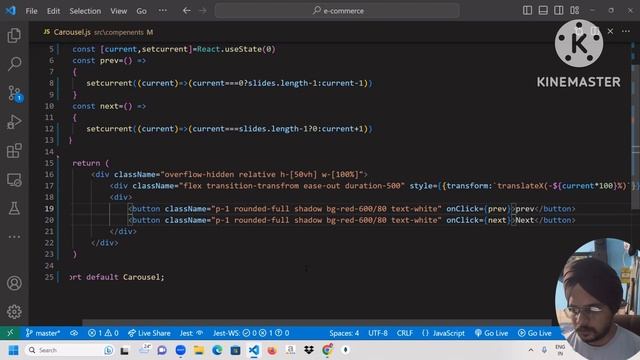Open File Explorer from the taskbar
The width and height of the screenshot is (640, 360).
[x=199, y=350]
